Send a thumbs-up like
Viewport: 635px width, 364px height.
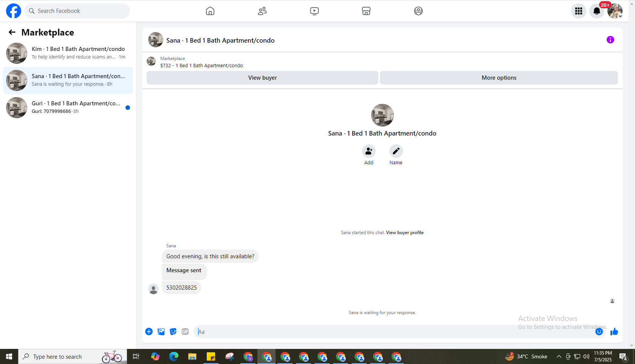coord(614,332)
